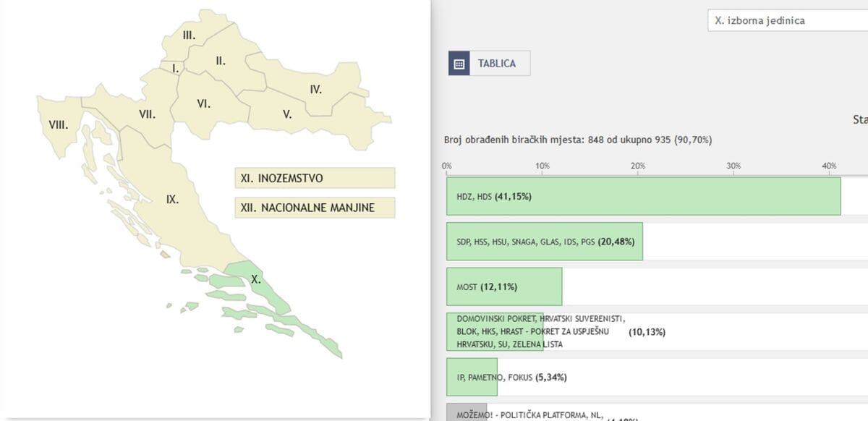Open the TABLICA table view
Viewport: 868px width, 421px height.
coord(496,64)
